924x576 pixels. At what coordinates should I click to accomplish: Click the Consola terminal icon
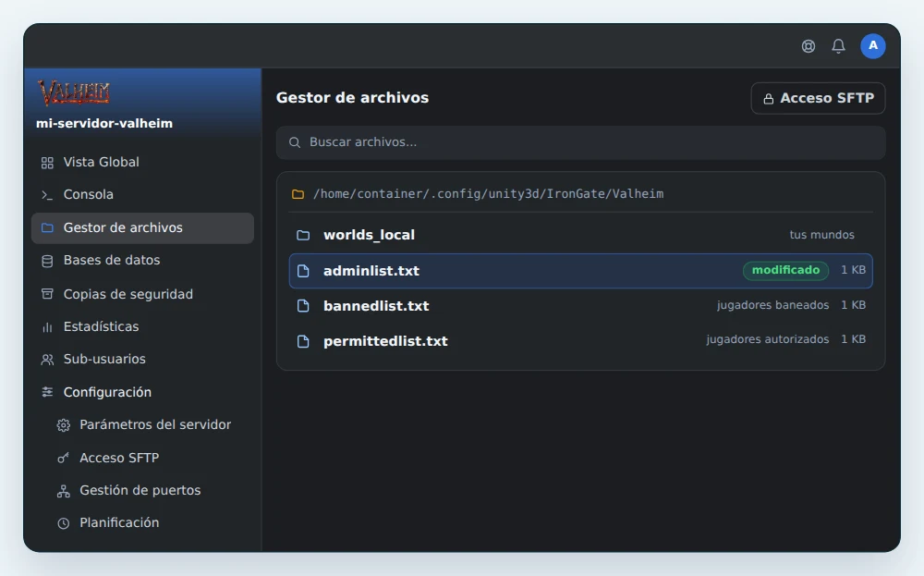pyautogui.click(x=47, y=195)
